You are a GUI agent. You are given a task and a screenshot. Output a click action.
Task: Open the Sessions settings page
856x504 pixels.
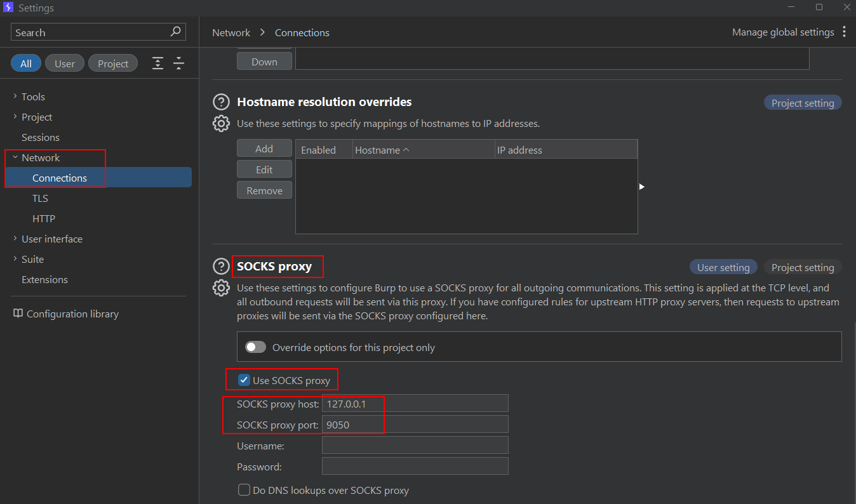click(41, 137)
